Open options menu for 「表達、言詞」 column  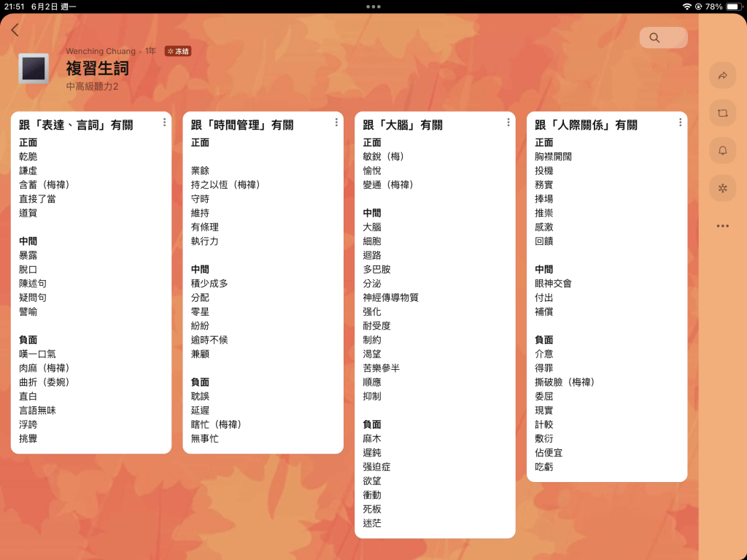pos(164,122)
